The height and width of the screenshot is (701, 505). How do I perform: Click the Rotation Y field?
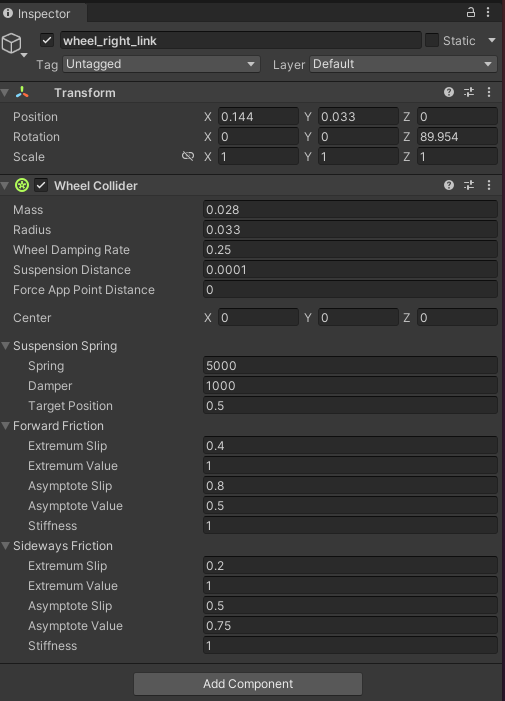(x=358, y=136)
